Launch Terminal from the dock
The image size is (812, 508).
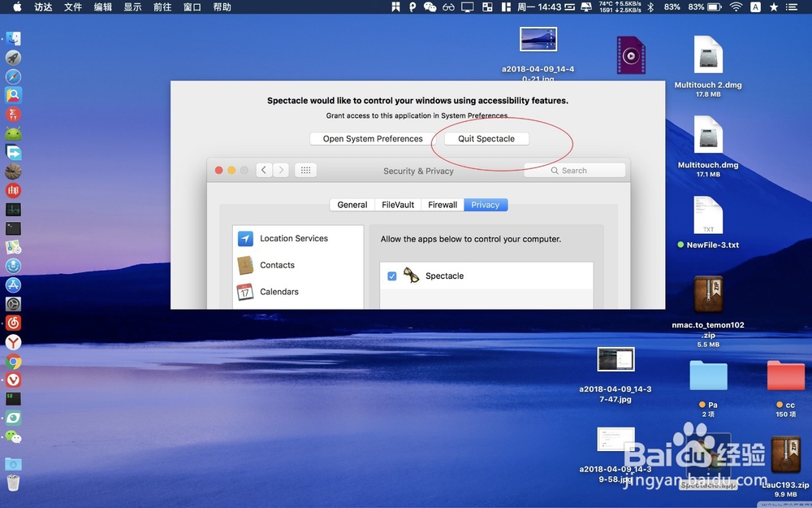click(14, 228)
